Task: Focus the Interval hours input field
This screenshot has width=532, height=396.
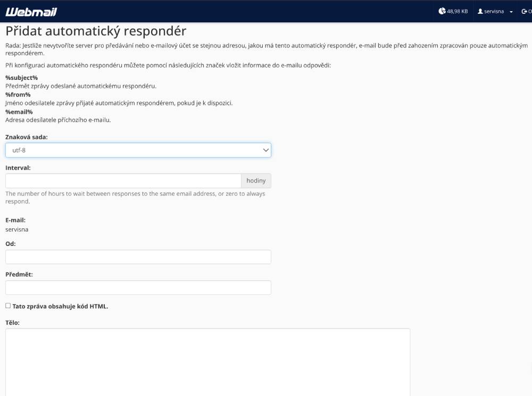Action: click(123, 181)
